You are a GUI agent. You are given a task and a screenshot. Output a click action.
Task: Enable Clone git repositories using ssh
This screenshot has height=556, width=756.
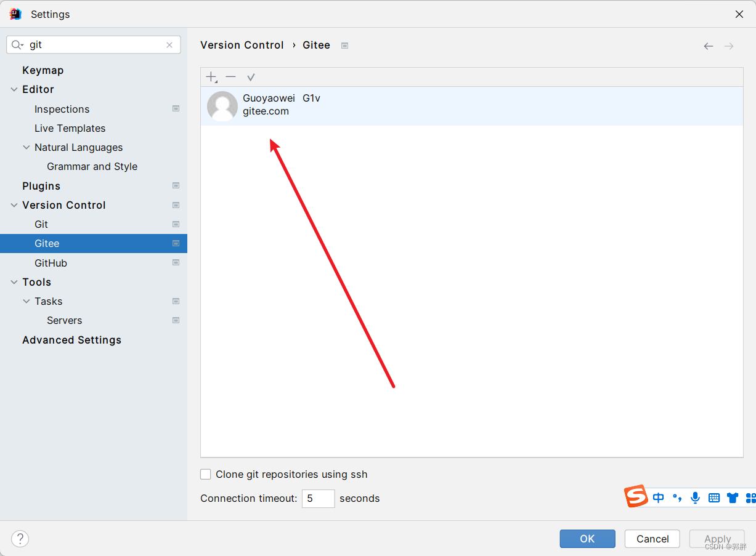(x=206, y=475)
